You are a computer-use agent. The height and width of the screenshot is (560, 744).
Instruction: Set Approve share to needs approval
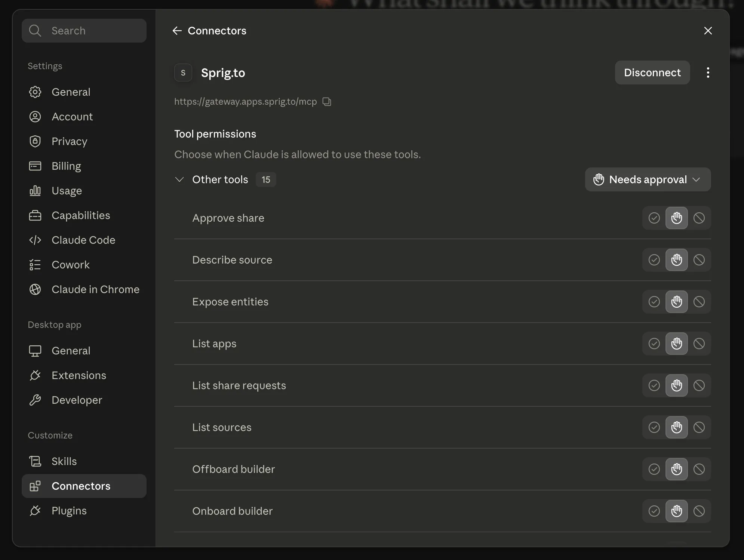(x=676, y=218)
